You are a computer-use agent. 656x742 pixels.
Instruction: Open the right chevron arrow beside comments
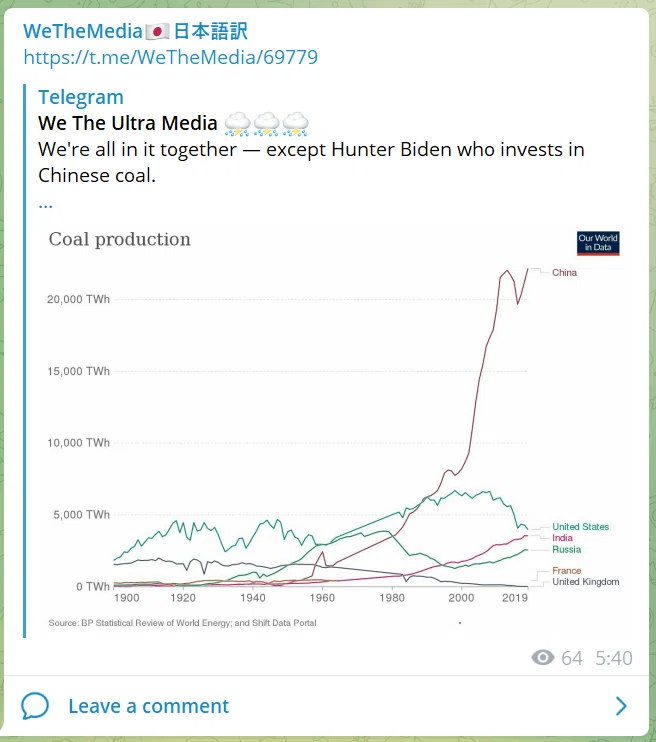[x=621, y=706]
